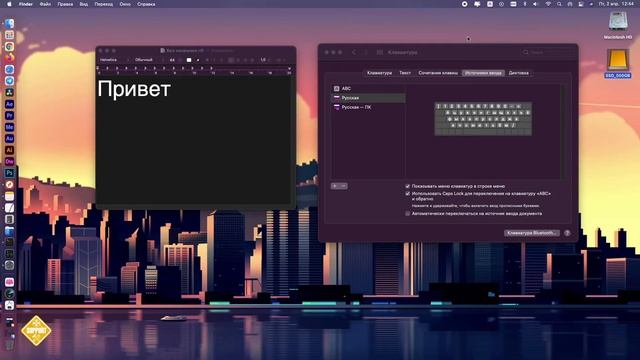Open the Wi-Fi status menu
The image size is (640, 360).
coord(548,4)
